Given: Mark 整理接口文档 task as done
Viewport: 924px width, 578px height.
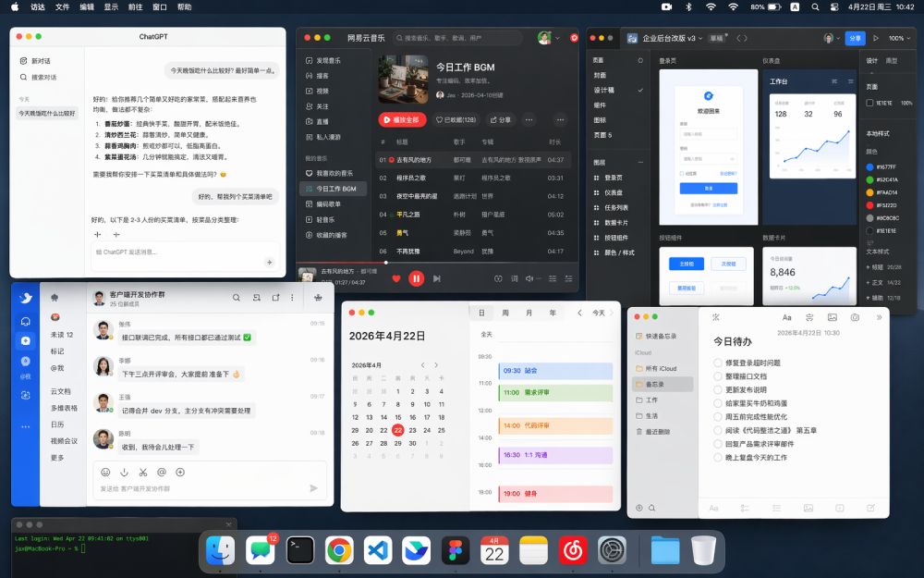Looking at the screenshot, I should 718,376.
